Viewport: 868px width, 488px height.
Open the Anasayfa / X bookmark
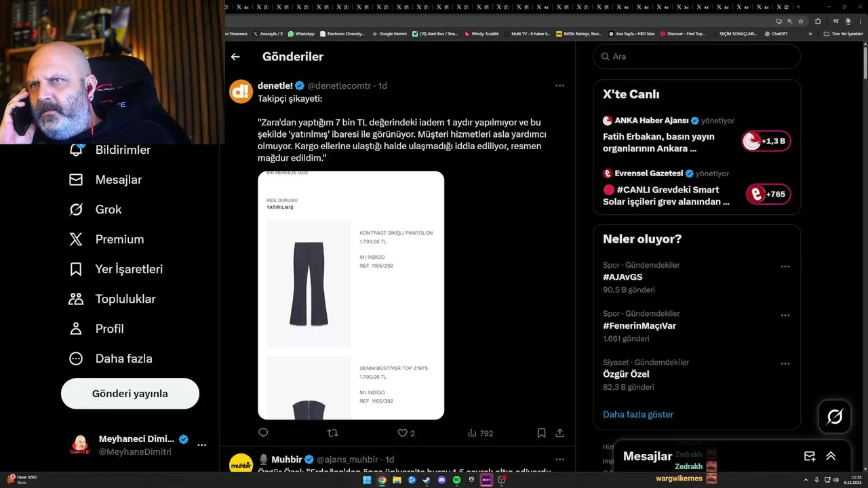coord(268,33)
